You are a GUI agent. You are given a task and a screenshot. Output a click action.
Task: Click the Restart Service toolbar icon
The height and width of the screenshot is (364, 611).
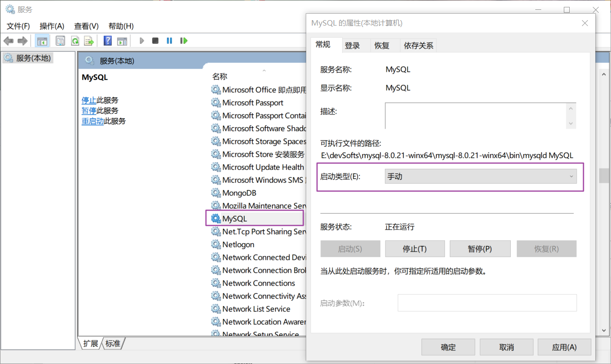pyautogui.click(x=184, y=41)
